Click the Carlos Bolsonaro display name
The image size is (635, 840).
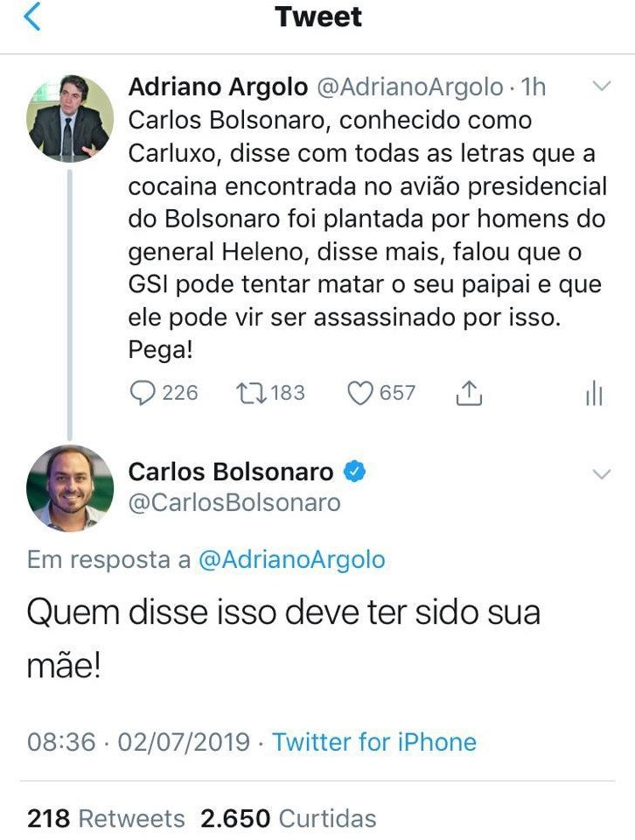coord(231,472)
